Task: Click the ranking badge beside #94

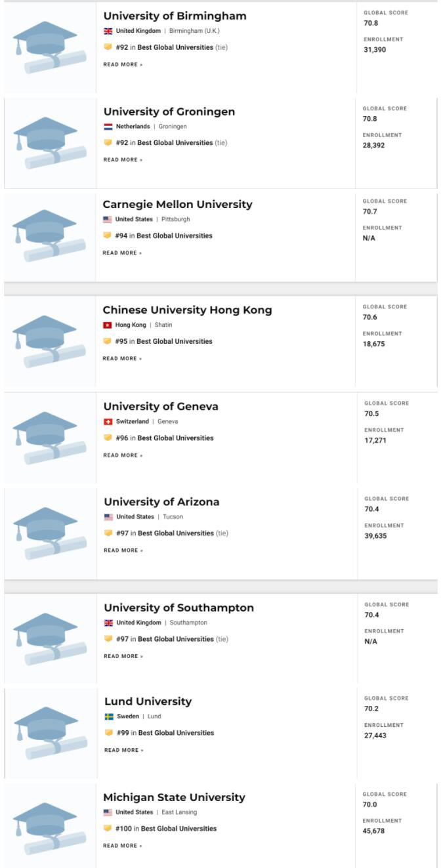Action: pyautogui.click(x=107, y=236)
